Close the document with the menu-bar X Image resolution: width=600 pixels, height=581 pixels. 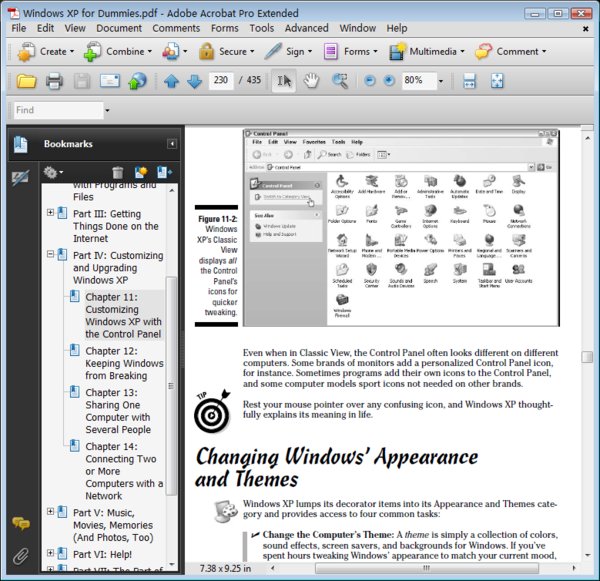[585, 29]
